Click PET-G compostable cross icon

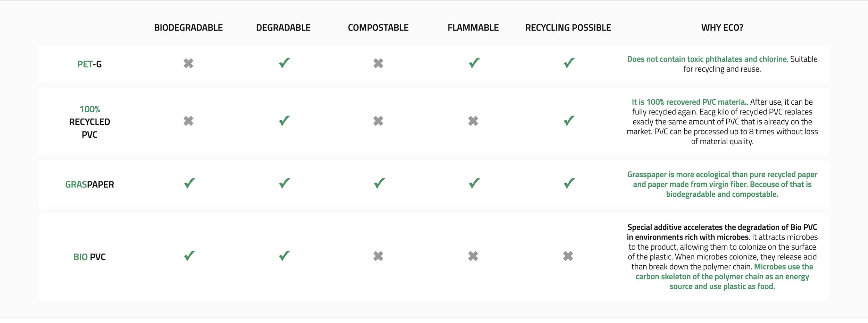click(378, 63)
